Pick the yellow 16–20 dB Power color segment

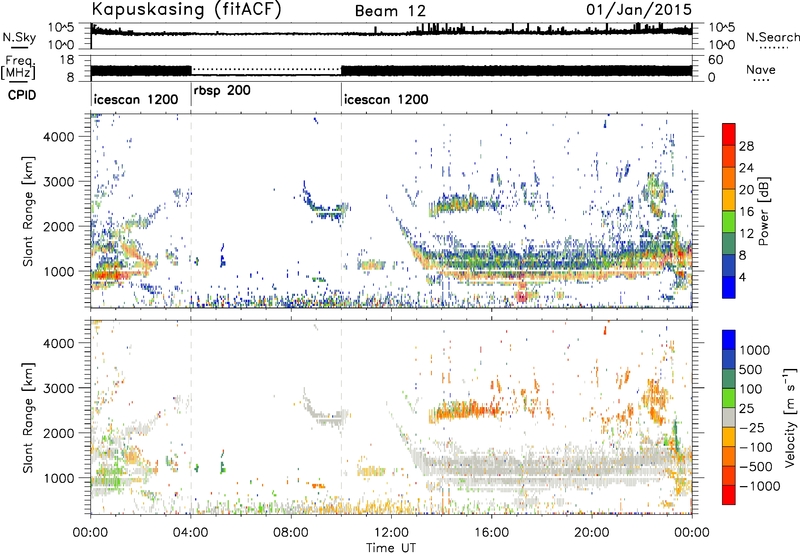tap(729, 199)
